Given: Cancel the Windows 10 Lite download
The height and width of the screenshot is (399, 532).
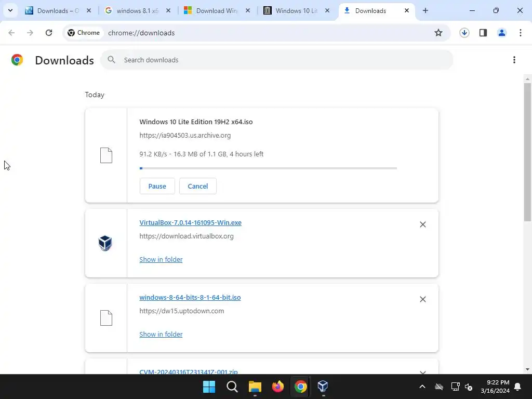Looking at the screenshot, I should click(198, 186).
